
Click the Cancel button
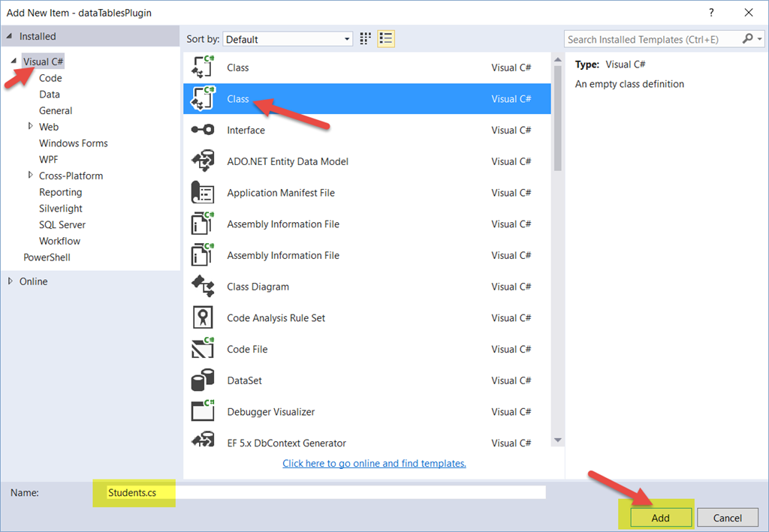click(x=727, y=517)
